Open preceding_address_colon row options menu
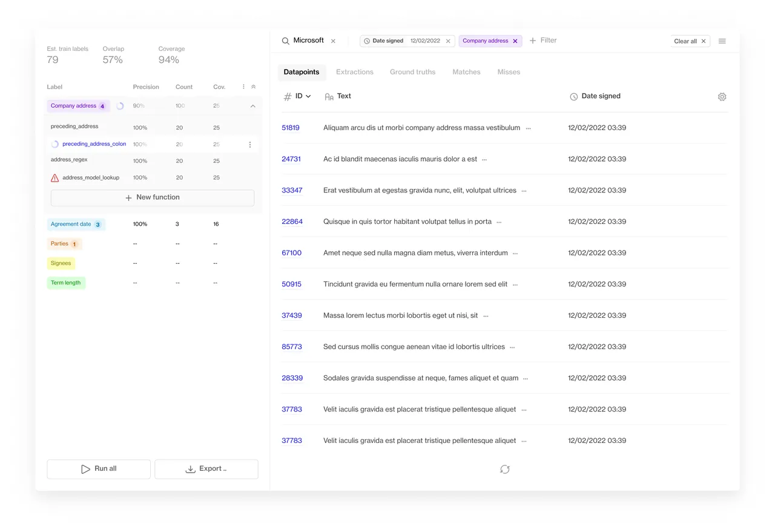The height and width of the screenshot is (532, 775). 250,145
